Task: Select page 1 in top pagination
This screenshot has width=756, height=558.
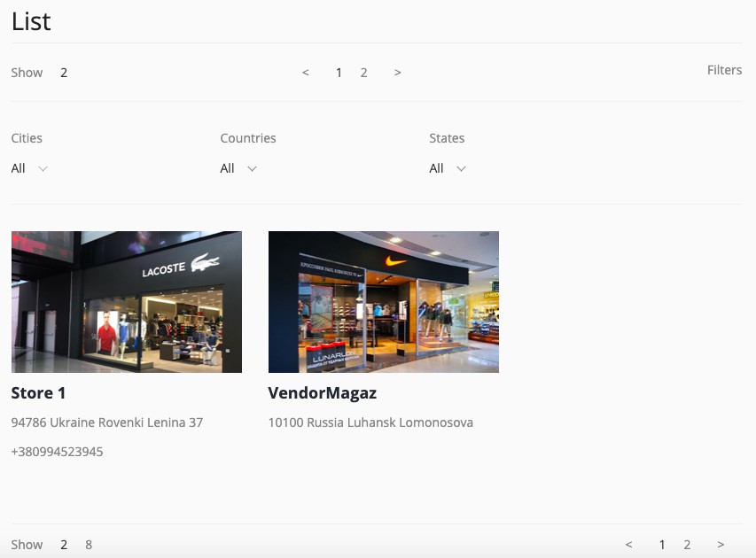Action: (x=339, y=73)
